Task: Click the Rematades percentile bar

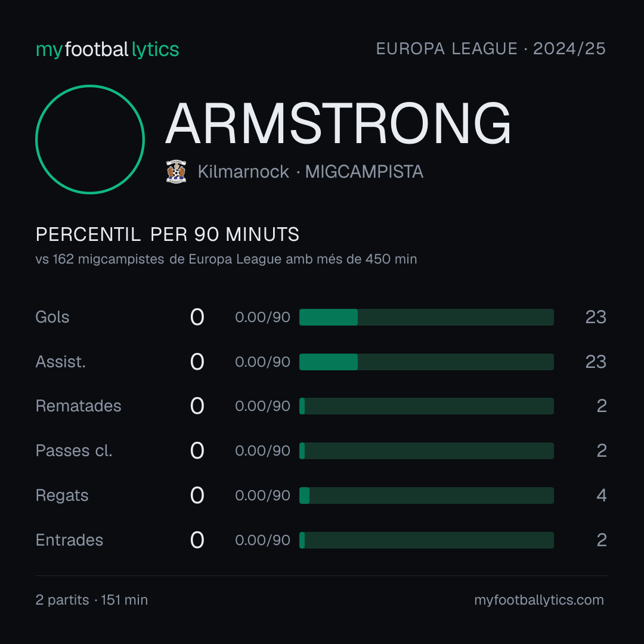Action: point(426,406)
